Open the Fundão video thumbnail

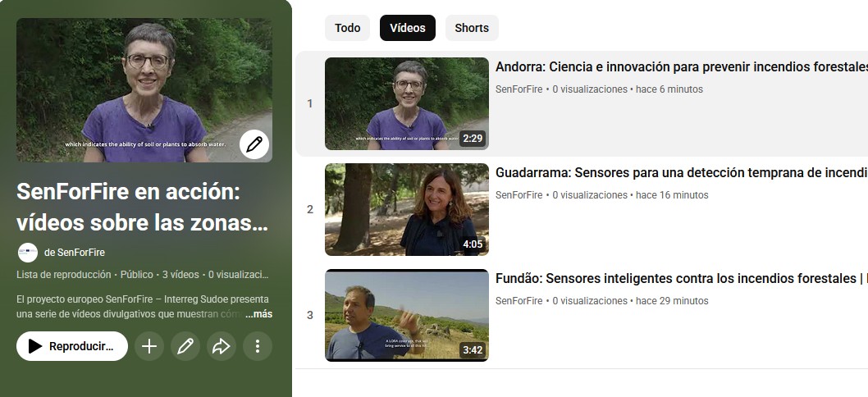click(x=406, y=315)
